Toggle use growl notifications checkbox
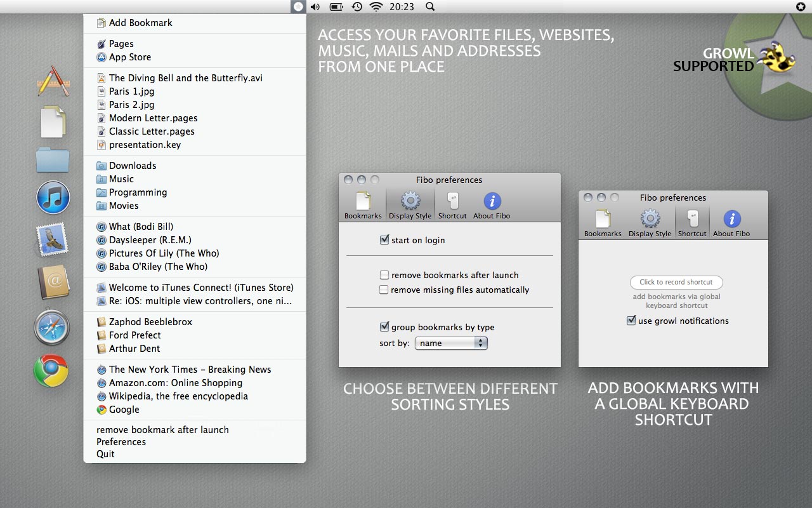Viewport: 812px width, 508px height. [x=631, y=321]
